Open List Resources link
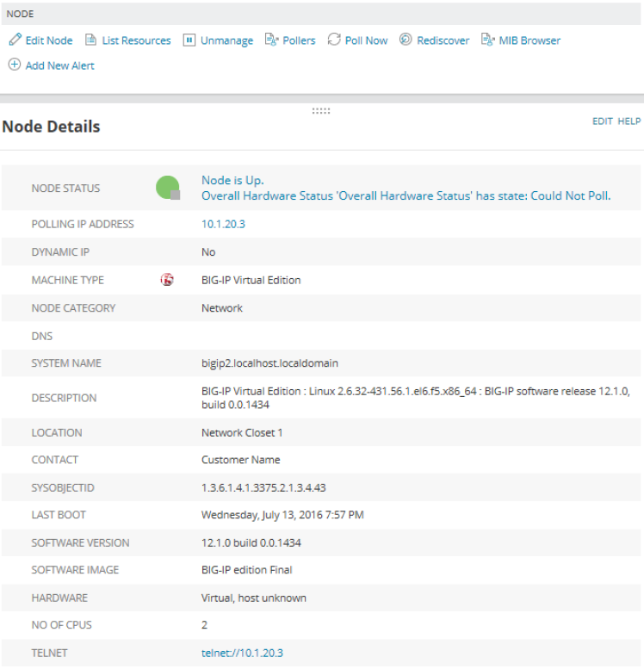The image size is (644, 669). [x=136, y=40]
